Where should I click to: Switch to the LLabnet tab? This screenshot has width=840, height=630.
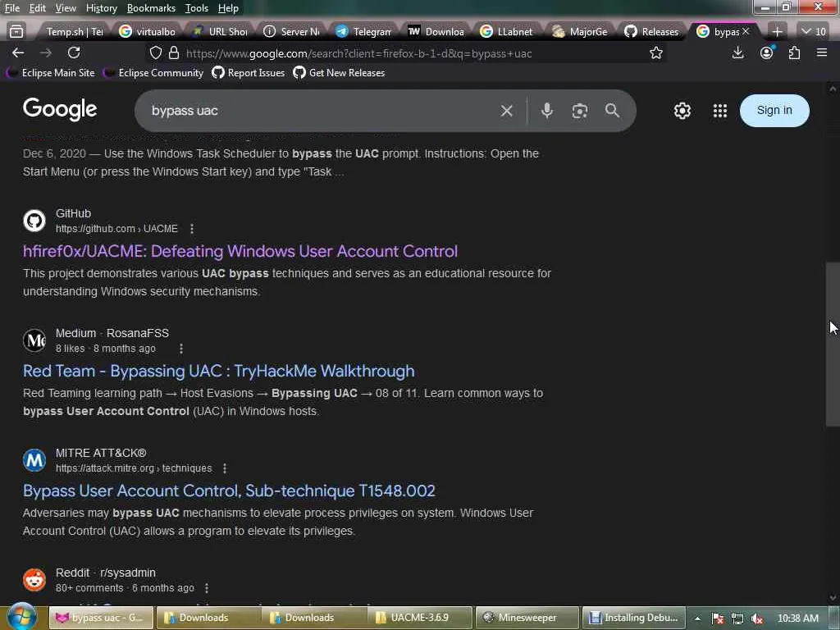pyautogui.click(x=507, y=32)
